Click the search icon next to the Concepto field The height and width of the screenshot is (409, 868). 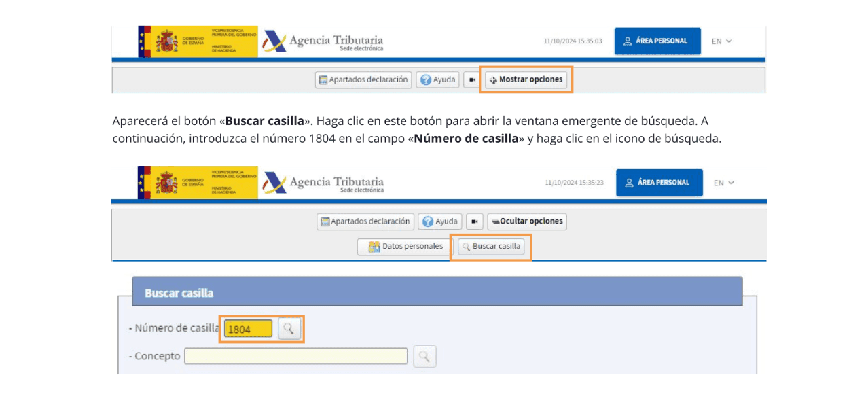tap(424, 355)
